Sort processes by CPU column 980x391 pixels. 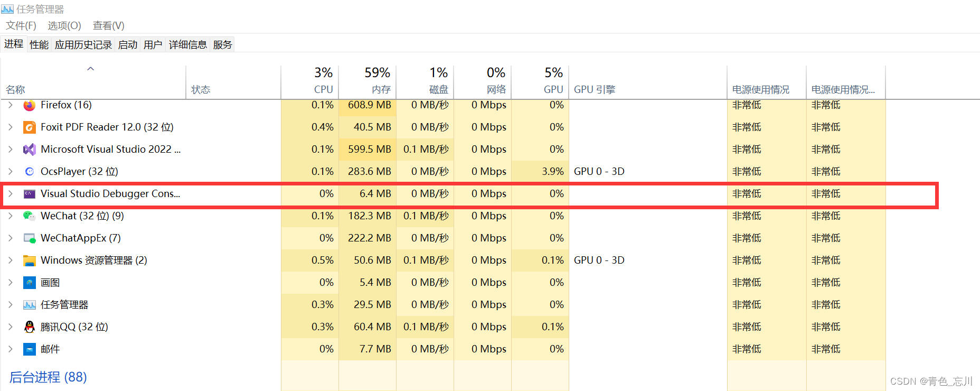tap(310, 82)
